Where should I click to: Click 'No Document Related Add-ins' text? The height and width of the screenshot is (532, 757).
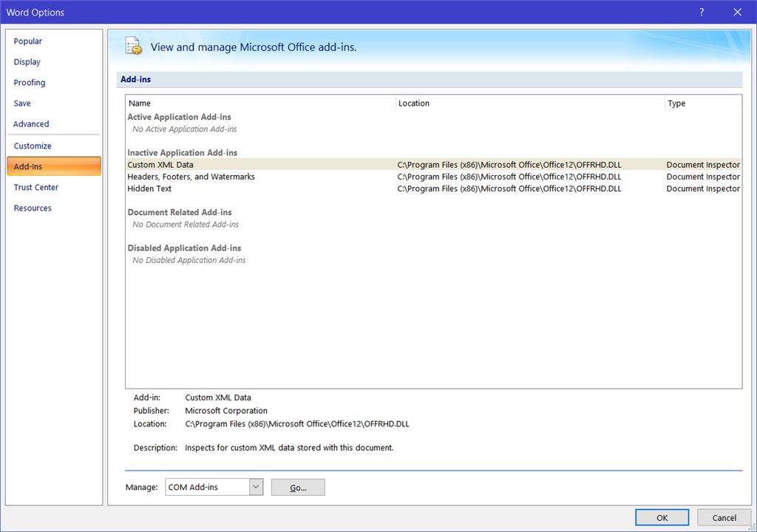186,225
